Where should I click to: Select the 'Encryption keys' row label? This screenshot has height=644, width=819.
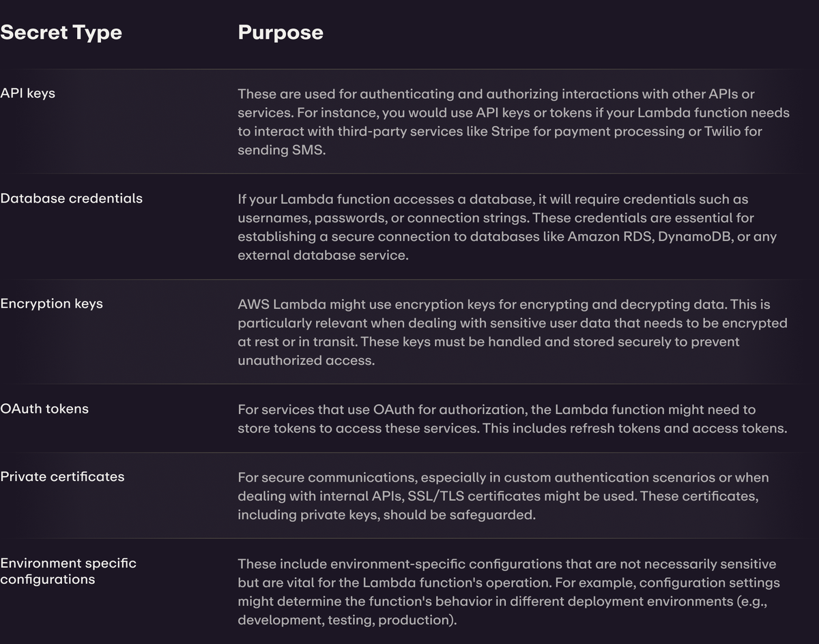(x=52, y=304)
